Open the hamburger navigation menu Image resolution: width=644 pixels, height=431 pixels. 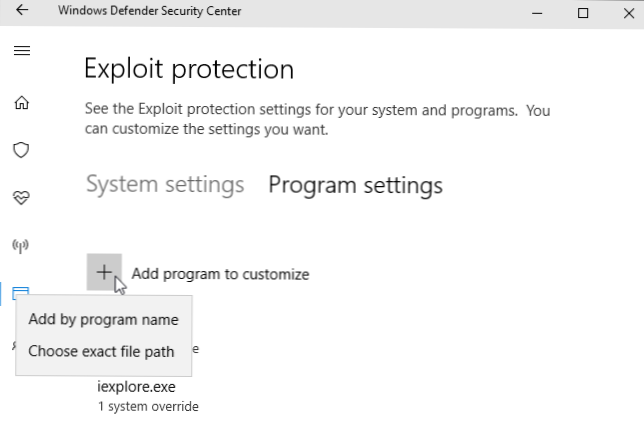pos(22,51)
